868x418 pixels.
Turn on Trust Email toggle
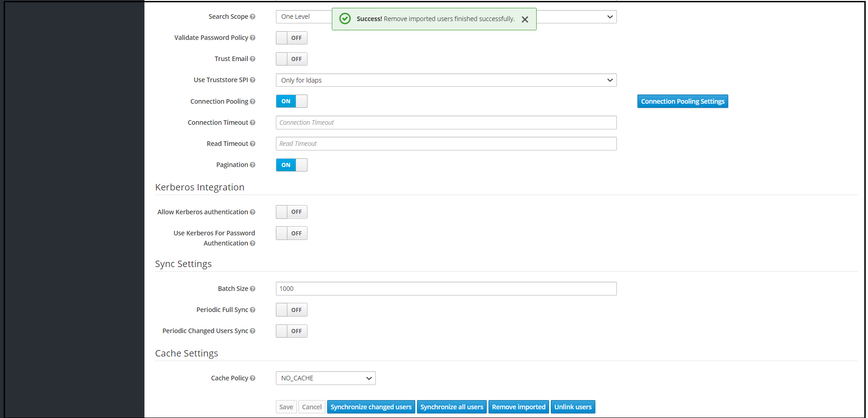click(291, 59)
